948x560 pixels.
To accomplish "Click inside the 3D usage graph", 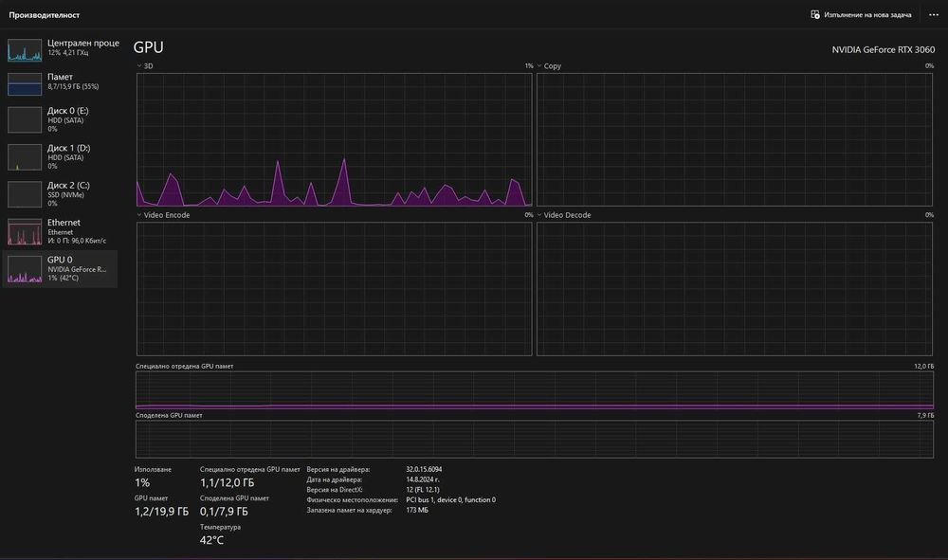I will [x=334, y=139].
